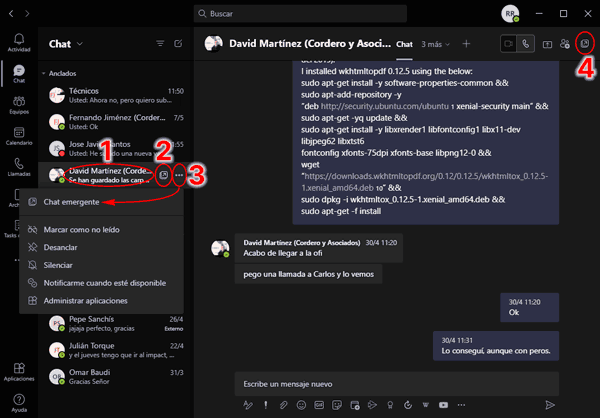
Task: Open the emoji picker
Action: [301, 405]
